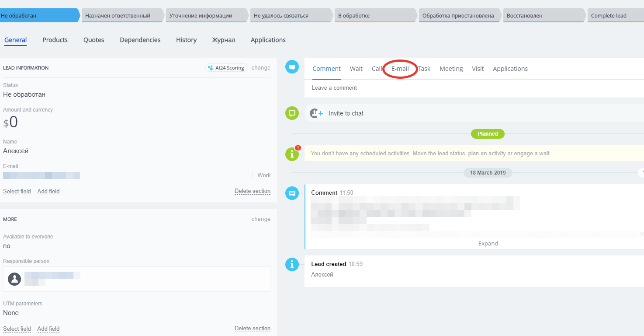Viewport: 644px width, 336px height.
Task: Set lead stage to Назначен ответственный
Action: (x=123, y=15)
